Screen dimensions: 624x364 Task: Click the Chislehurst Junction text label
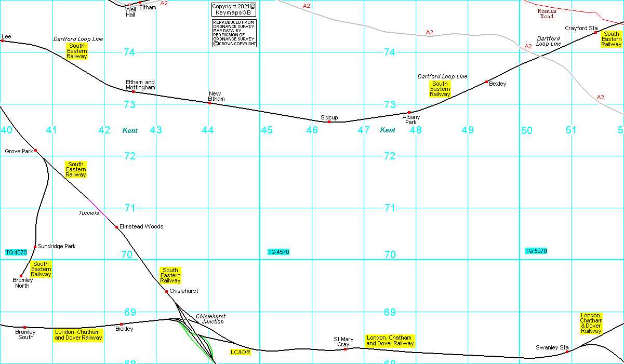pyautogui.click(x=210, y=318)
